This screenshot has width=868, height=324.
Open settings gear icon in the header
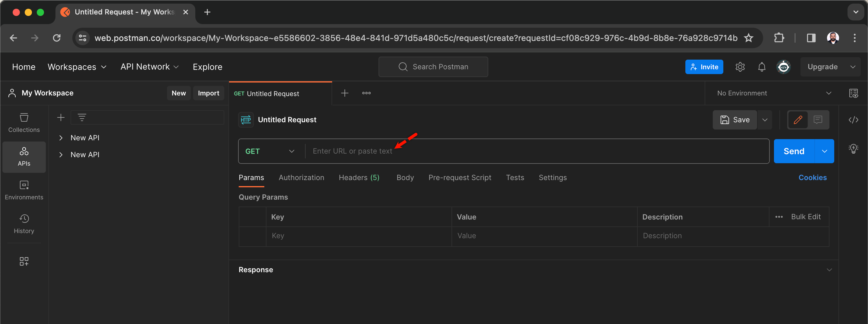pos(740,67)
